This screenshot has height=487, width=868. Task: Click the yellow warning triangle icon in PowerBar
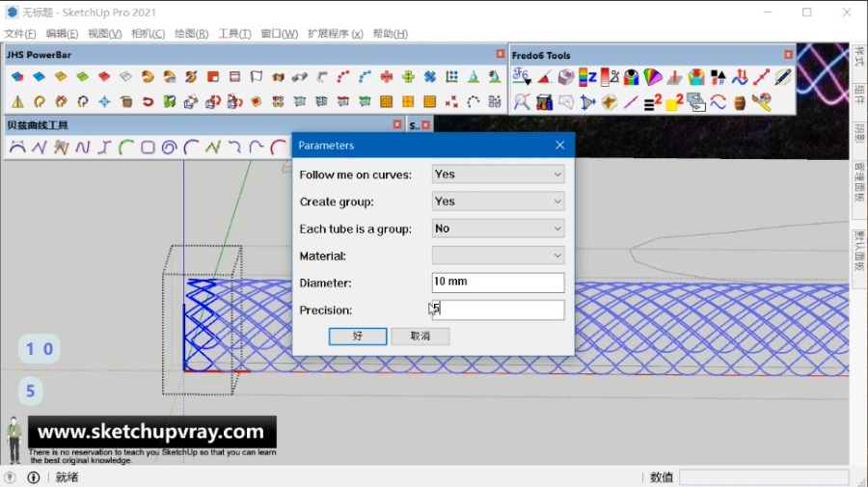[x=17, y=101]
